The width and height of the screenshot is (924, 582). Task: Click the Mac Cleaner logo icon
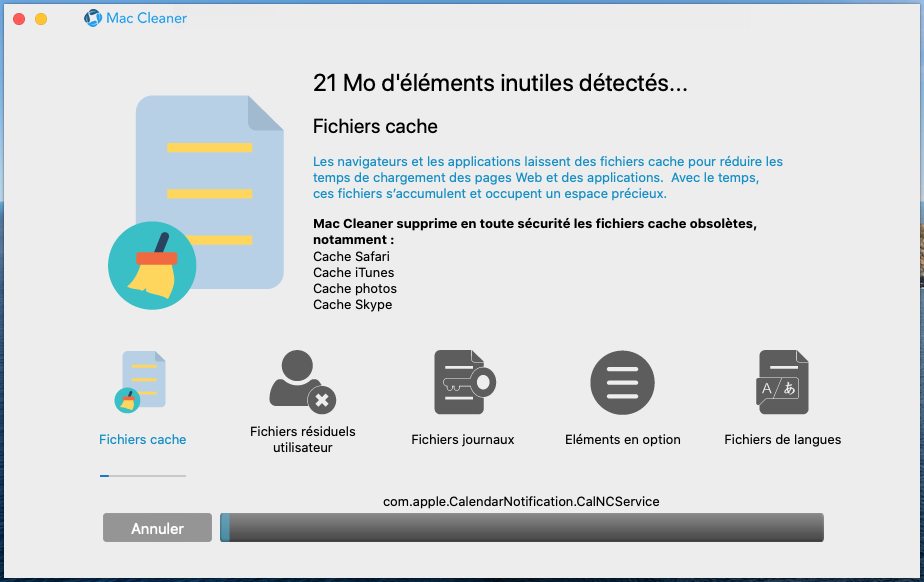pyautogui.click(x=93, y=18)
